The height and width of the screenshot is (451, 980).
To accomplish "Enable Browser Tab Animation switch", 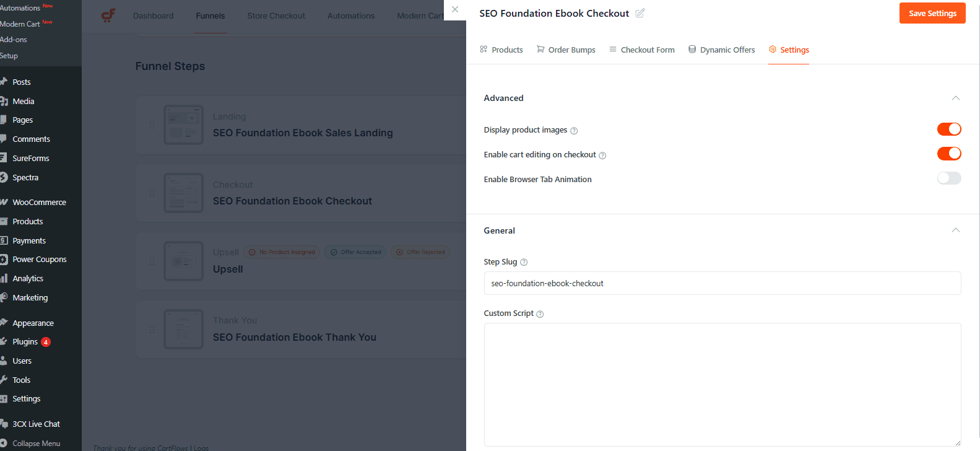I will [948, 178].
